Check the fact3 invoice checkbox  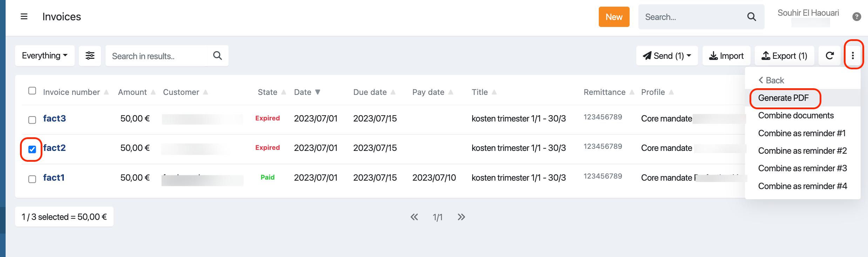coord(32,120)
